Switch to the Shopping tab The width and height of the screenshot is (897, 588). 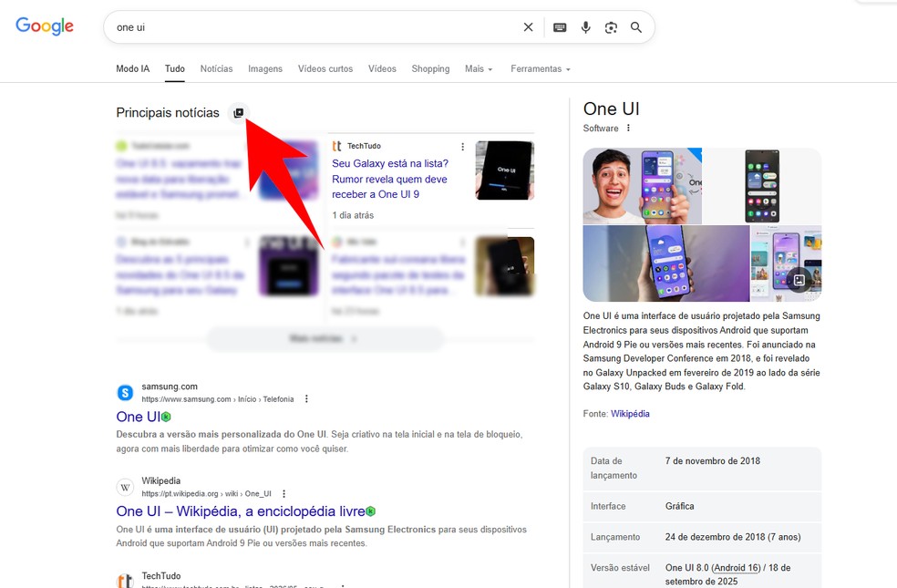point(430,68)
